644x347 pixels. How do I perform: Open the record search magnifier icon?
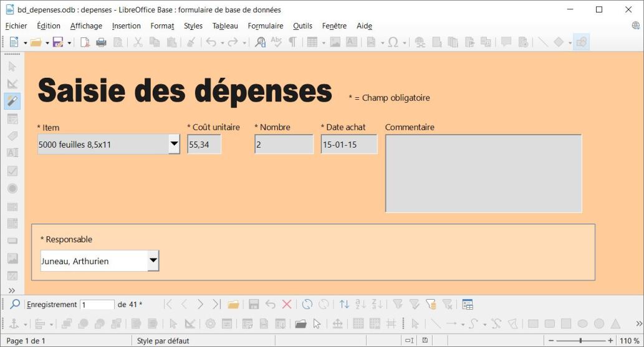15,305
